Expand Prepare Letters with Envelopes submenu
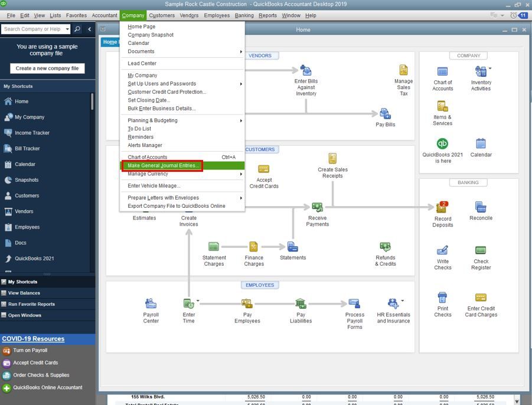Image resolution: width=532 pixels, height=405 pixels. click(241, 198)
